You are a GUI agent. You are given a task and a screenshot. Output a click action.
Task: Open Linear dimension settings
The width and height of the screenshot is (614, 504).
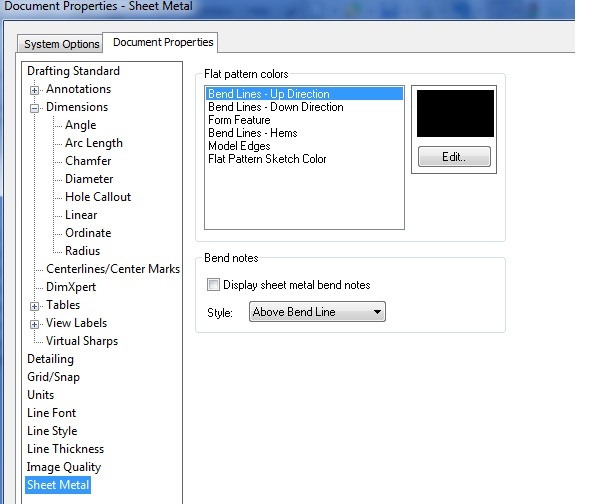[x=81, y=215]
